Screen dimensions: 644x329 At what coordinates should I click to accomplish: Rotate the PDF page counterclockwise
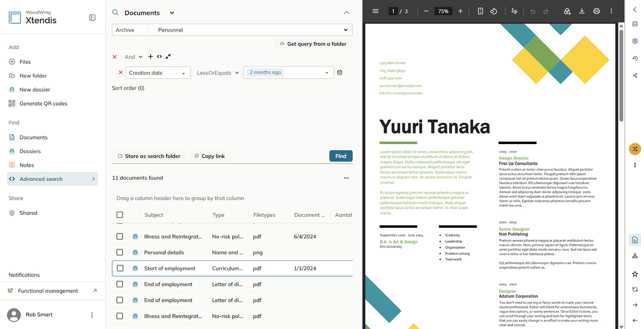494,11
